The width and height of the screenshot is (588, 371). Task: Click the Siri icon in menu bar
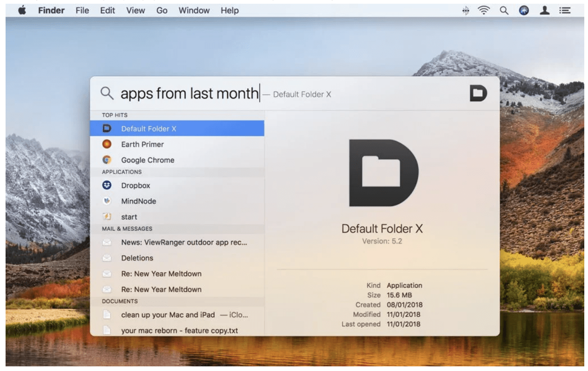(x=524, y=10)
